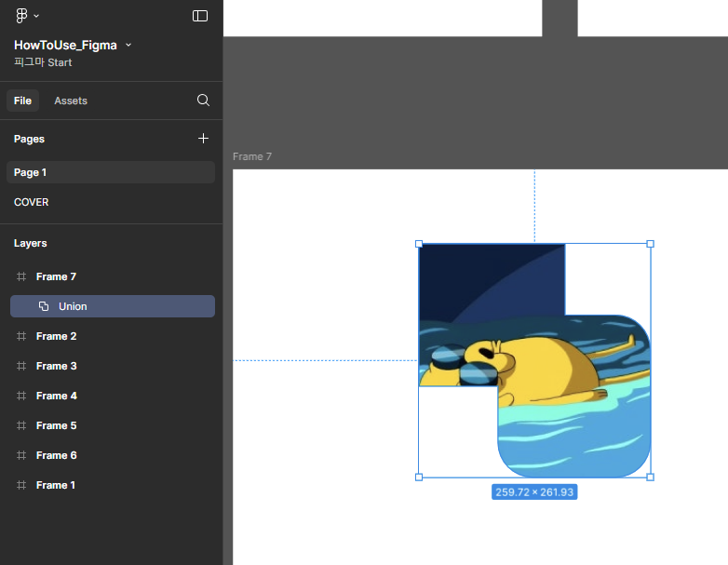728x565 pixels.
Task: Add a new page with plus icon
Action: [x=203, y=139]
